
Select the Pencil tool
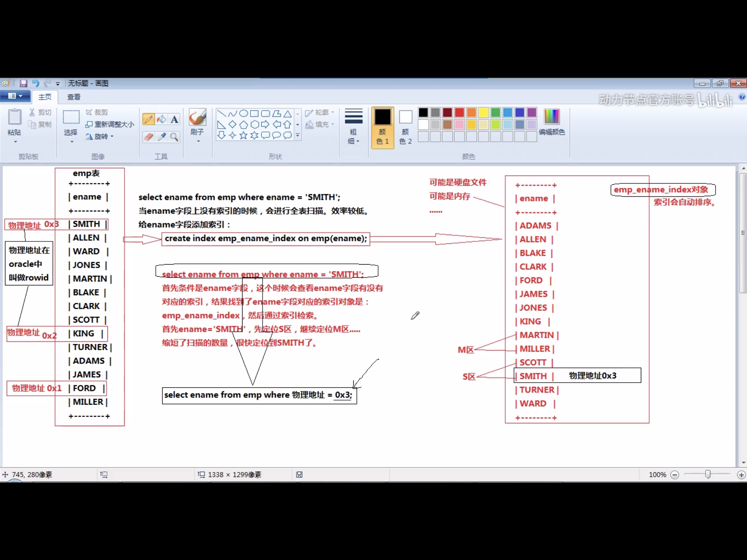click(148, 119)
